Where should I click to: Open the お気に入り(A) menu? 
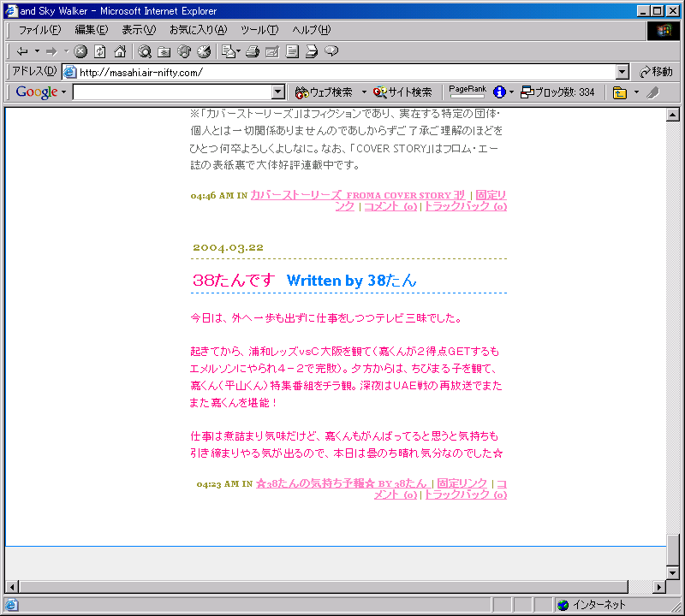[x=199, y=30]
